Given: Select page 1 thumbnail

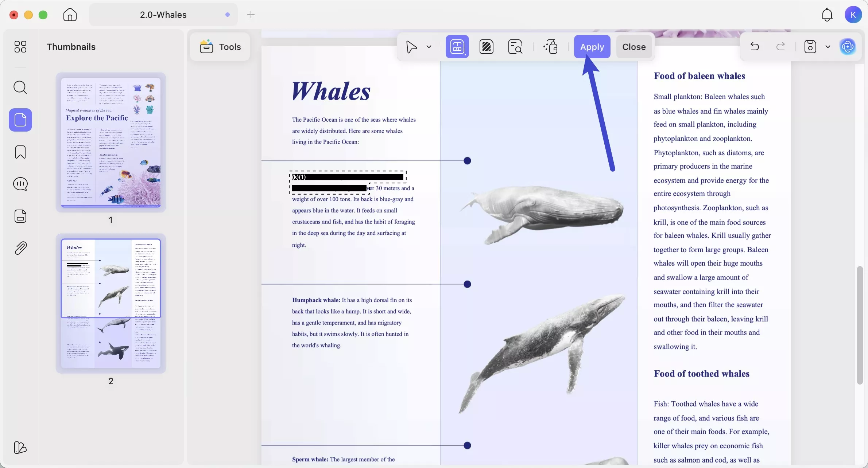Looking at the screenshot, I should coord(111,142).
